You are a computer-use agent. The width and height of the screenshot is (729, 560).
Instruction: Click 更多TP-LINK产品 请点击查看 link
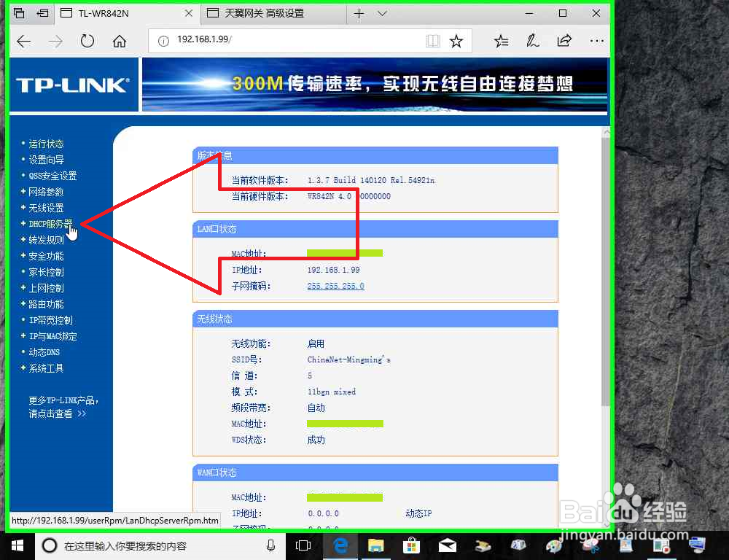coord(63,407)
